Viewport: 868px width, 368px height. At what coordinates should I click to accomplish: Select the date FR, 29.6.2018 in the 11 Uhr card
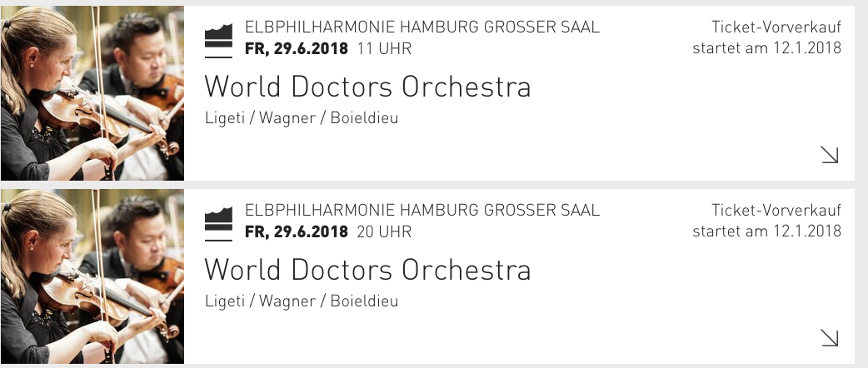pos(297,48)
